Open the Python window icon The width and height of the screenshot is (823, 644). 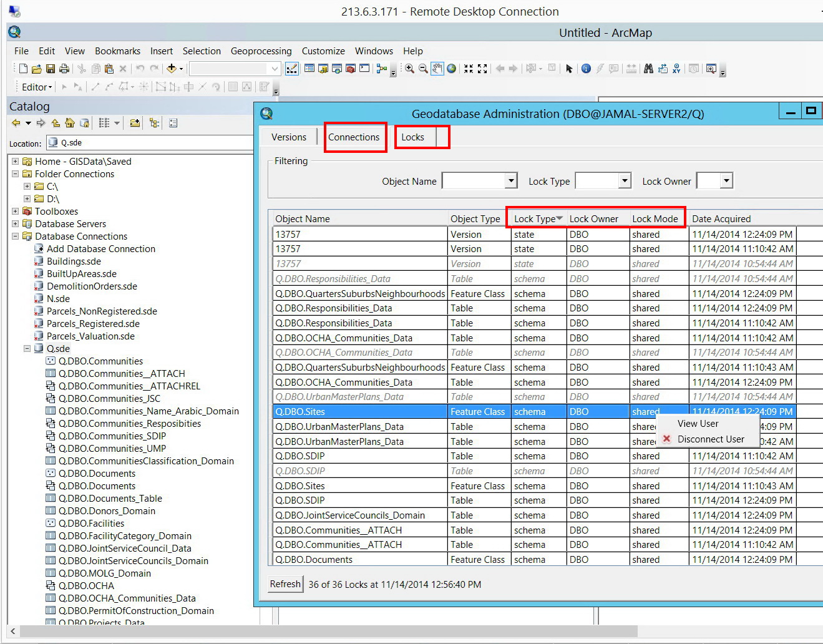[x=364, y=69]
